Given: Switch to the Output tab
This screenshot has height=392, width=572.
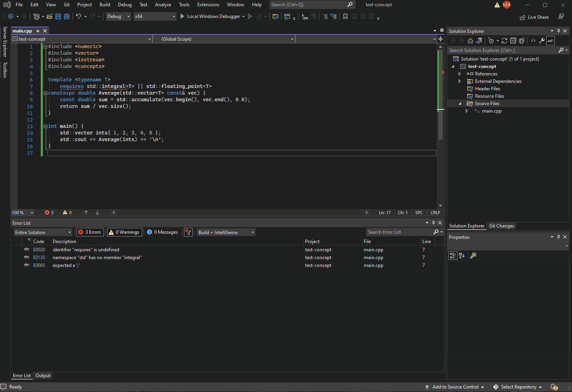Looking at the screenshot, I should [43, 376].
